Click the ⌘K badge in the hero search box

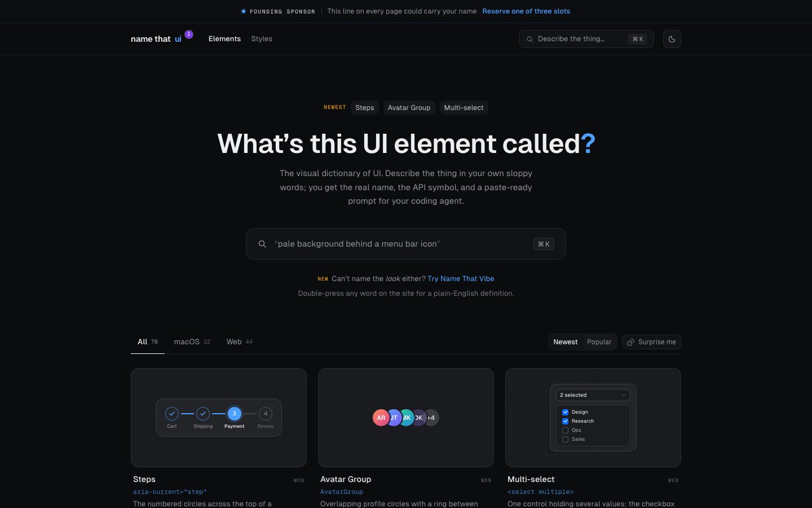(544, 244)
